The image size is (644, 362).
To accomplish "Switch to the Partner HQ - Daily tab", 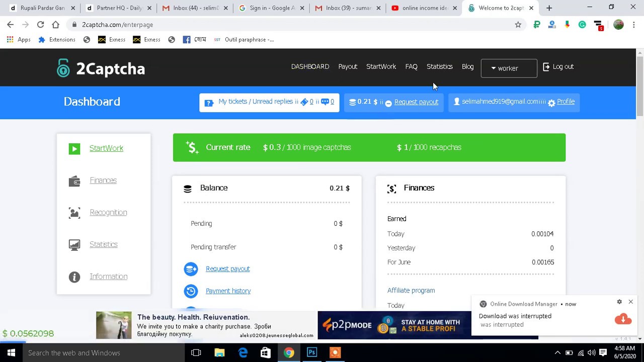I will [119, 8].
